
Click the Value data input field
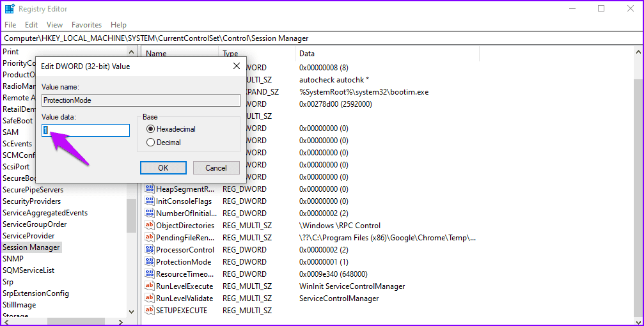pyautogui.click(x=86, y=130)
